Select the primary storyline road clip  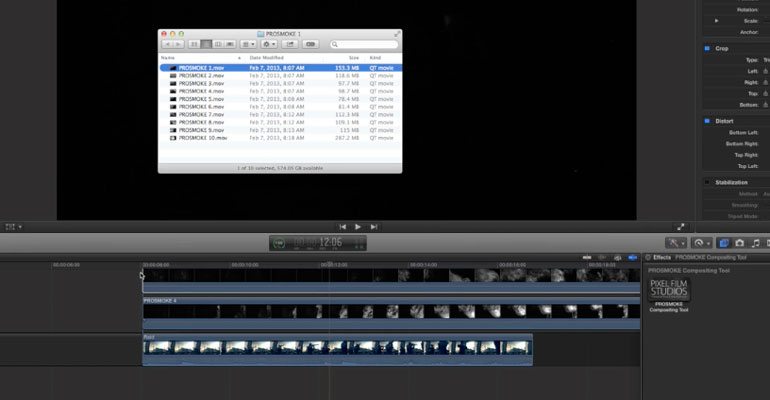point(337,350)
